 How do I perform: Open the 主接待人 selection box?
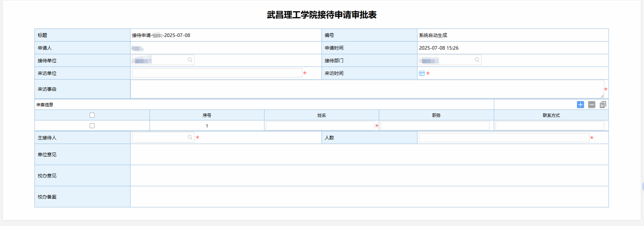(159, 137)
